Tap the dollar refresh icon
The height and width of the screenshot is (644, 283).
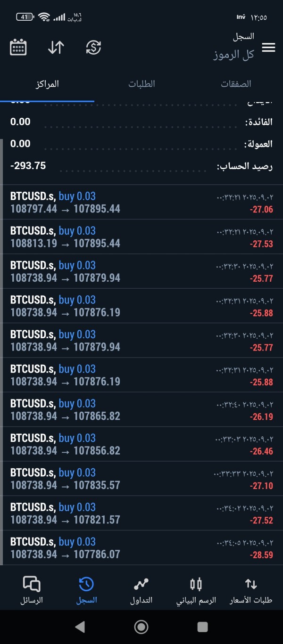pyautogui.click(x=93, y=48)
